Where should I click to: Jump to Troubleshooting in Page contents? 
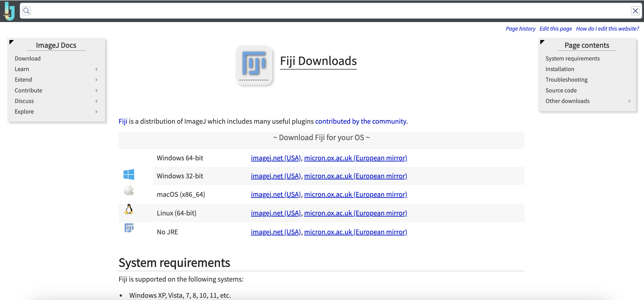point(566,80)
